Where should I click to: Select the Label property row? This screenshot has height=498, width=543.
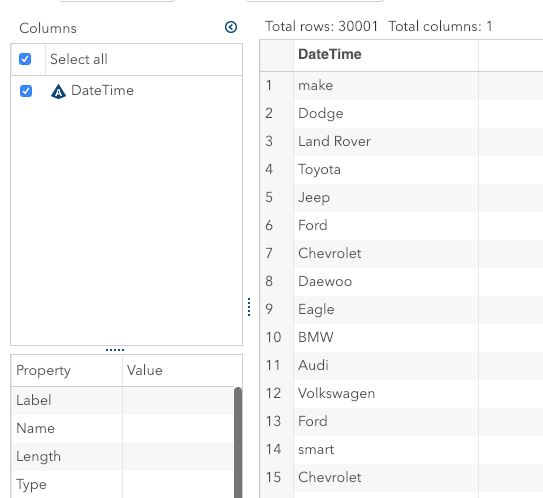123,401
